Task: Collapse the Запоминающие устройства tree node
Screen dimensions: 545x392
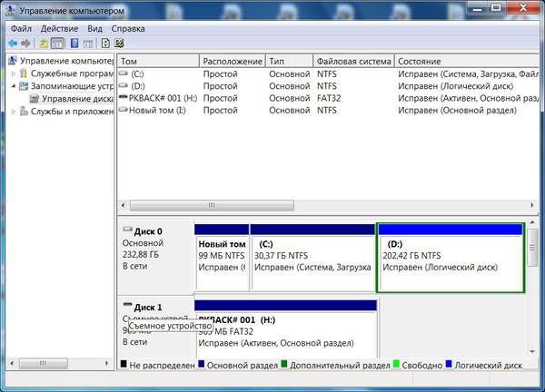Action: pyautogui.click(x=14, y=86)
